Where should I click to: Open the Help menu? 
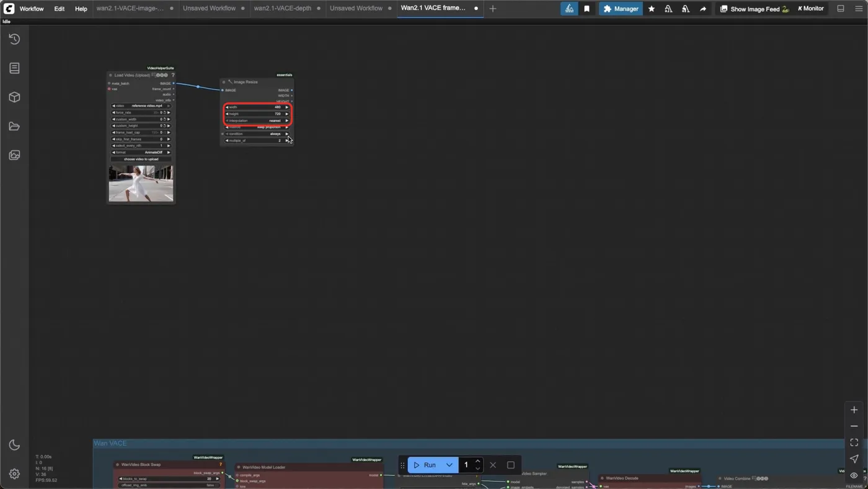click(81, 9)
